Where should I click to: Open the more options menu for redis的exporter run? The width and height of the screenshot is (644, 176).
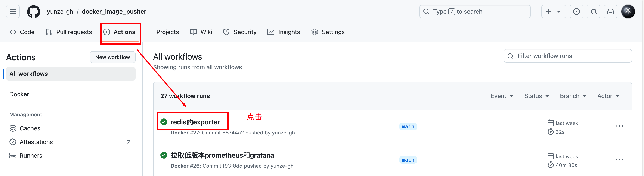(619, 126)
